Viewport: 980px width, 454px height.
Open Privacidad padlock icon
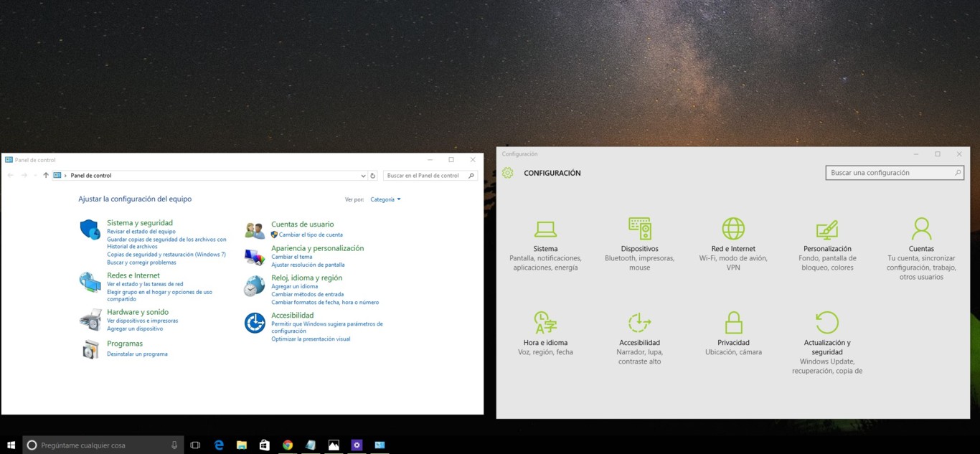coord(733,323)
